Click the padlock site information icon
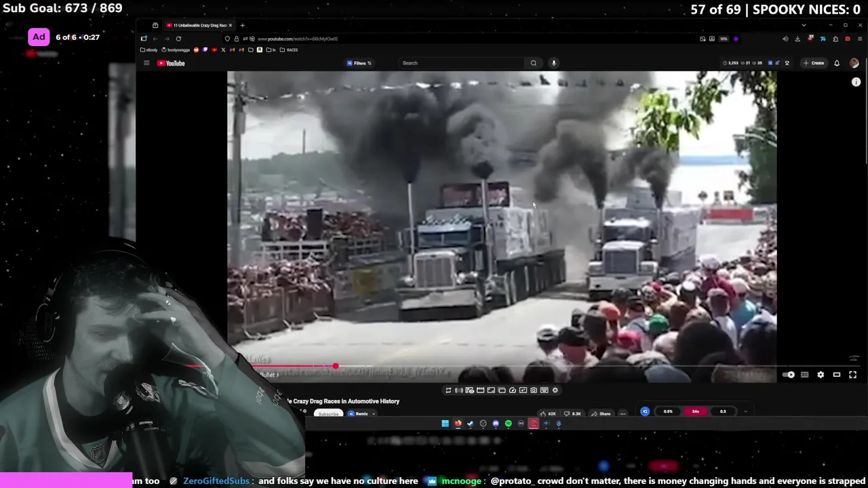Image resolution: width=868 pixels, height=488 pixels. 236,39
